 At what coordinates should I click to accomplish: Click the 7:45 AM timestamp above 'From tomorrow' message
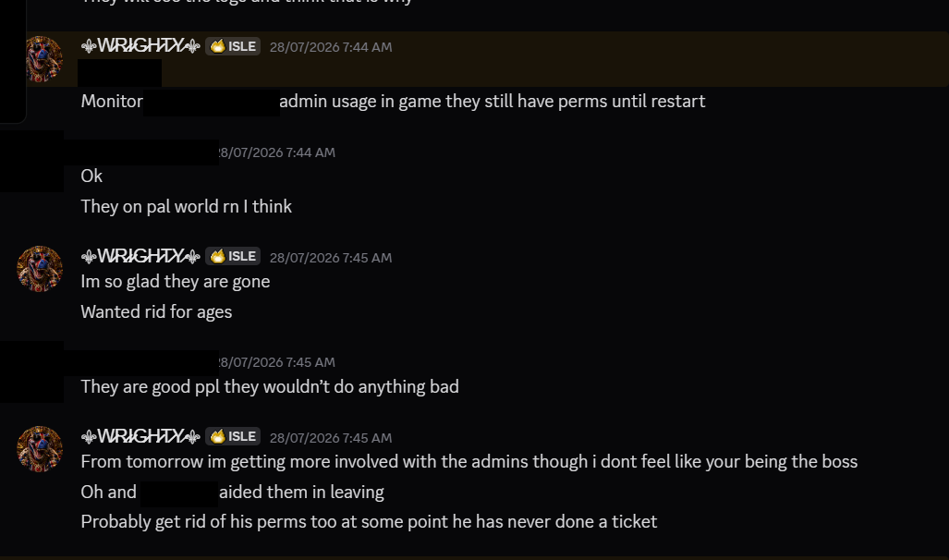pyautogui.click(x=331, y=438)
